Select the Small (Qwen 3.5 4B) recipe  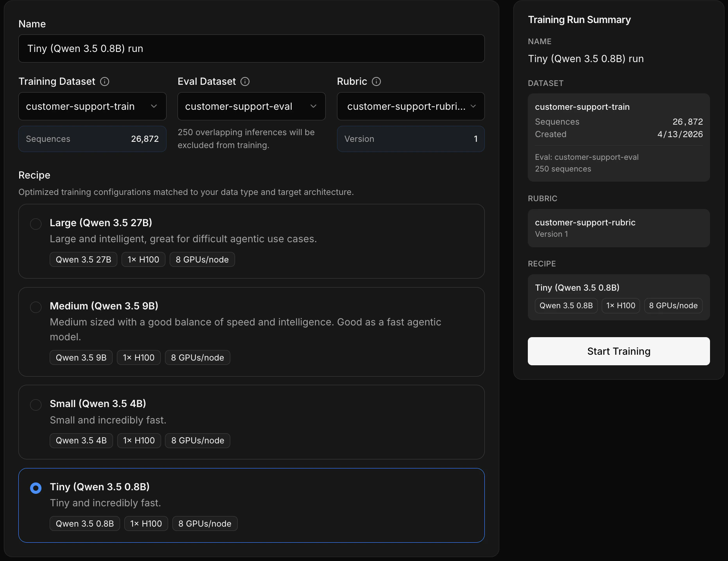[36, 405]
